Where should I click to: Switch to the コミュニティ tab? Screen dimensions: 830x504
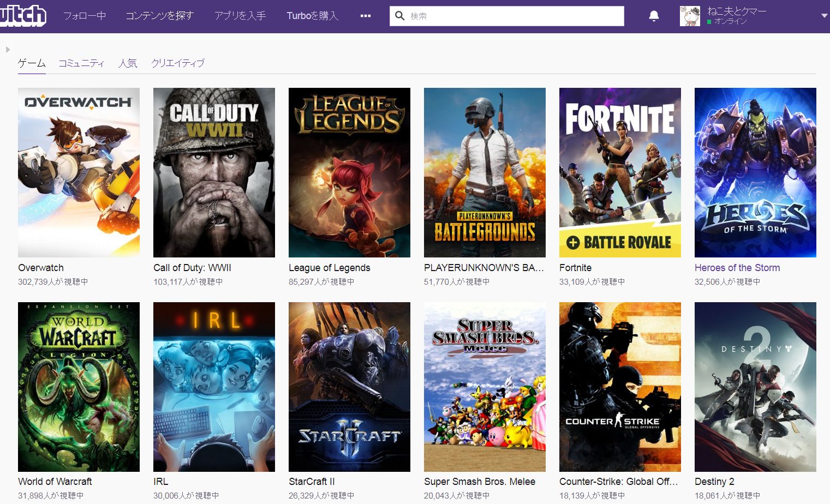[x=81, y=63]
